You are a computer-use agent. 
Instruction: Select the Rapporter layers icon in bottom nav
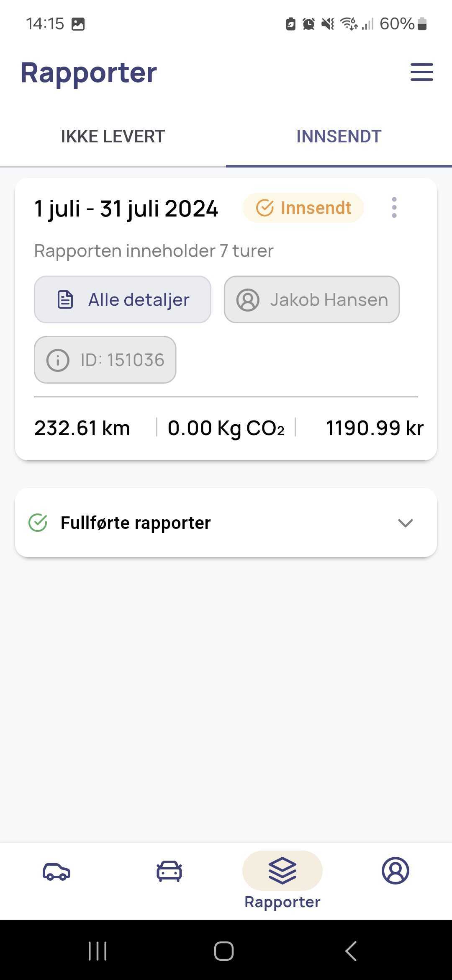pyautogui.click(x=282, y=871)
